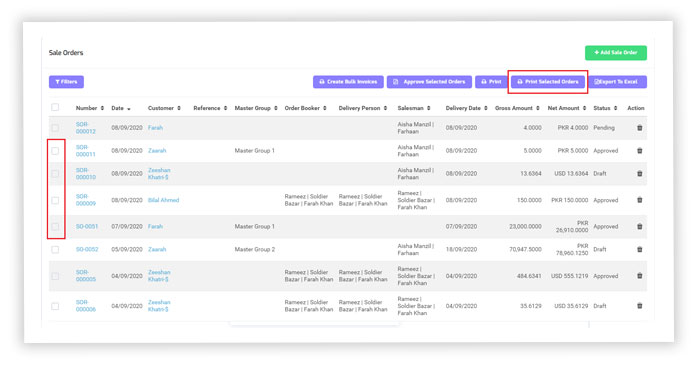Select delivery date 18/09/2020 cell
This screenshot has height=366, width=699.
click(461, 249)
